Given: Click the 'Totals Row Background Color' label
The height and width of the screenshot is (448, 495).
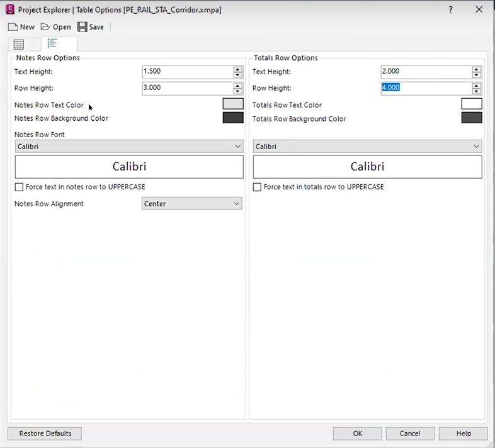Looking at the screenshot, I should (x=299, y=119).
